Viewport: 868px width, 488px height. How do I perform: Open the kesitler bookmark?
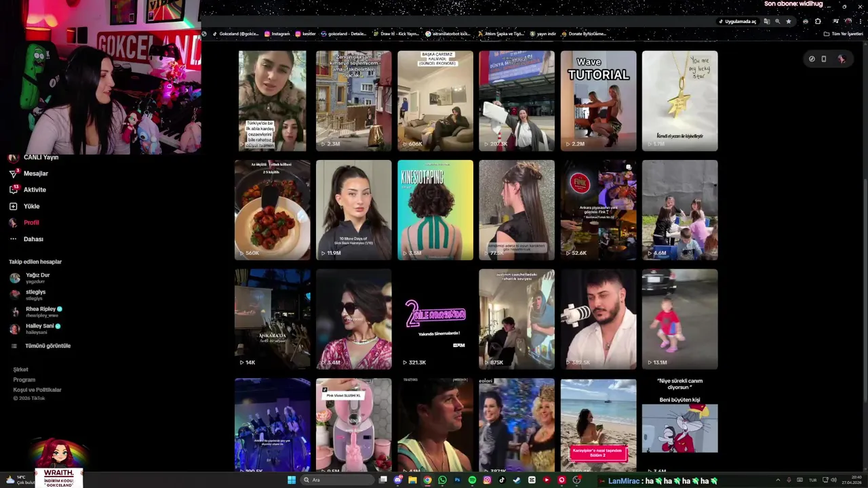click(x=306, y=34)
